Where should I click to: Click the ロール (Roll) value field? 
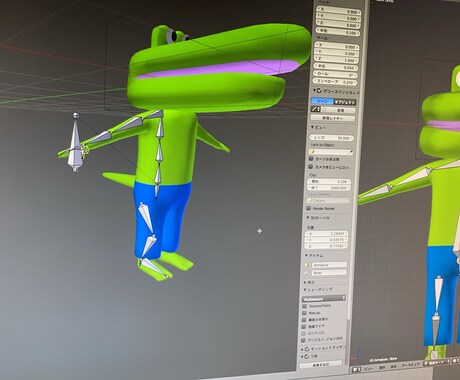pyautogui.click(x=336, y=74)
